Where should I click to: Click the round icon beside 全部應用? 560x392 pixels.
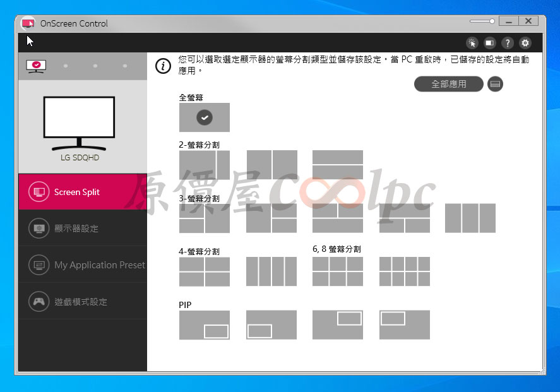point(496,84)
